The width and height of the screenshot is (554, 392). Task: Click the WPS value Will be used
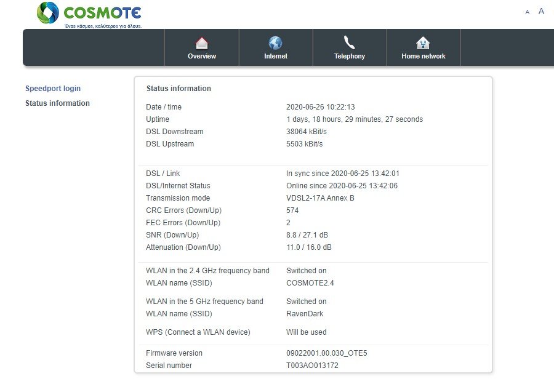[x=307, y=332]
